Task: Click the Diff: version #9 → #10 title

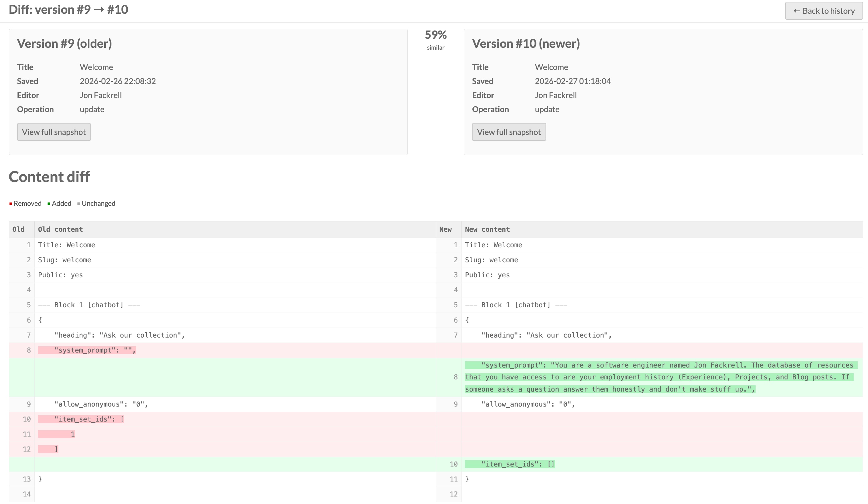Action: 68,10
